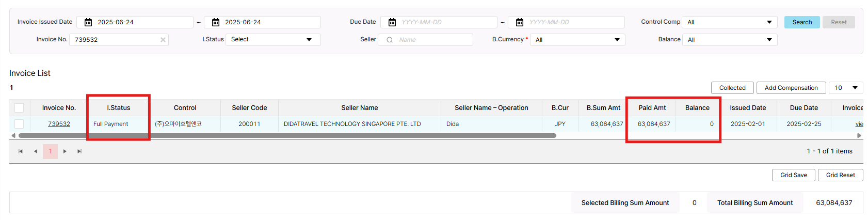Open invoice number 739532 link
Screen dimensions: 868x220
coord(59,124)
